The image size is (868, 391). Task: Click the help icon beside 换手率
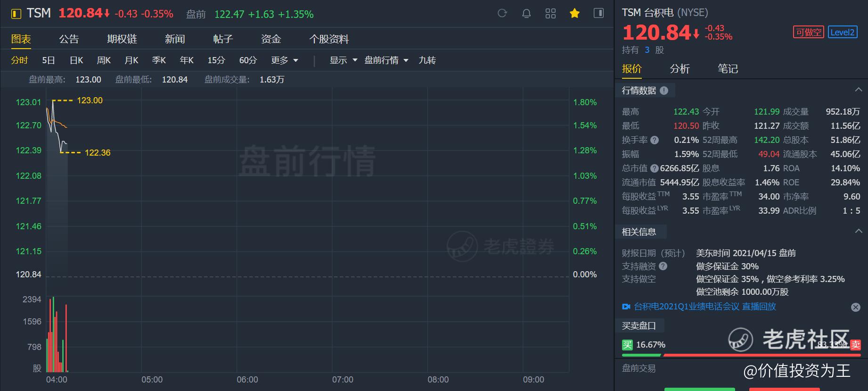click(655, 140)
